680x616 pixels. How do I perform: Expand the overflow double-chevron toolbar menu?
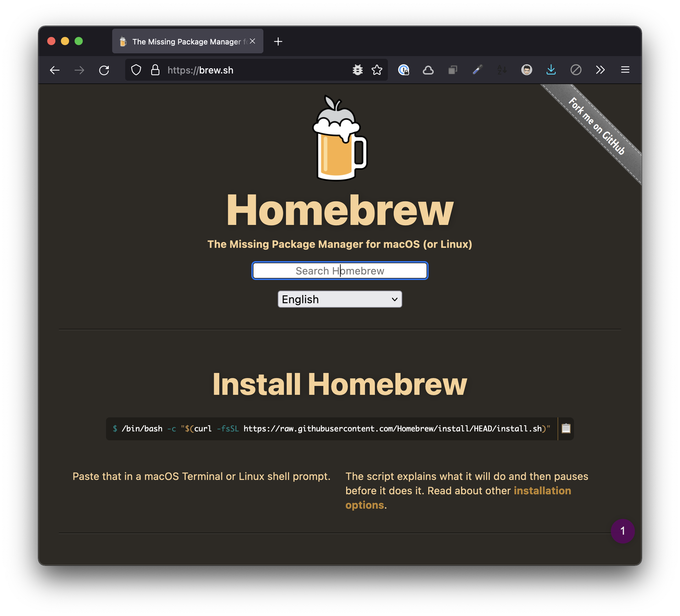pyautogui.click(x=600, y=70)
